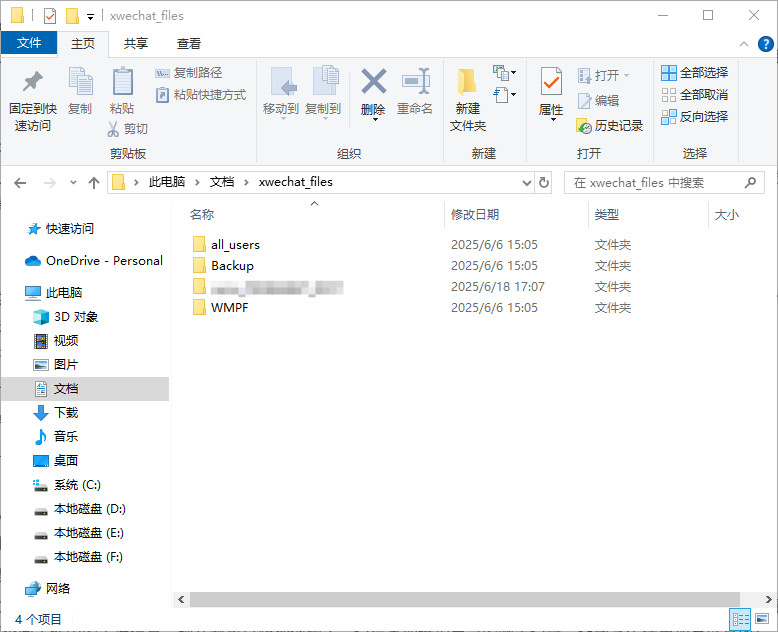Image resolution: width=778 pixels, height=632 pixels.
Task: Open the File tab
Action: point(29,43)
